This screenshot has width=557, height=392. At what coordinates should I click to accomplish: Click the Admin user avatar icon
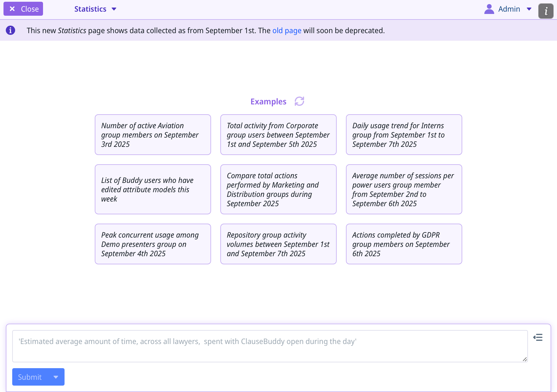pyautogui.click(x=489, y=9)
